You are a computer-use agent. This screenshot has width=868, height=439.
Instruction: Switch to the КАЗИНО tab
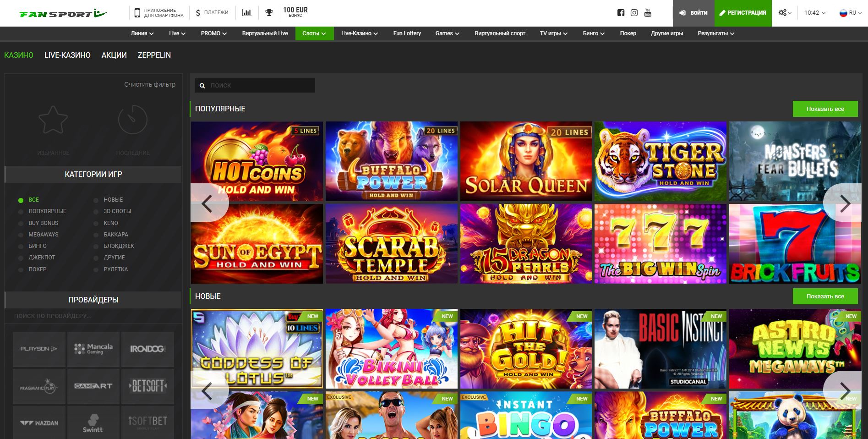click(19, 55)
